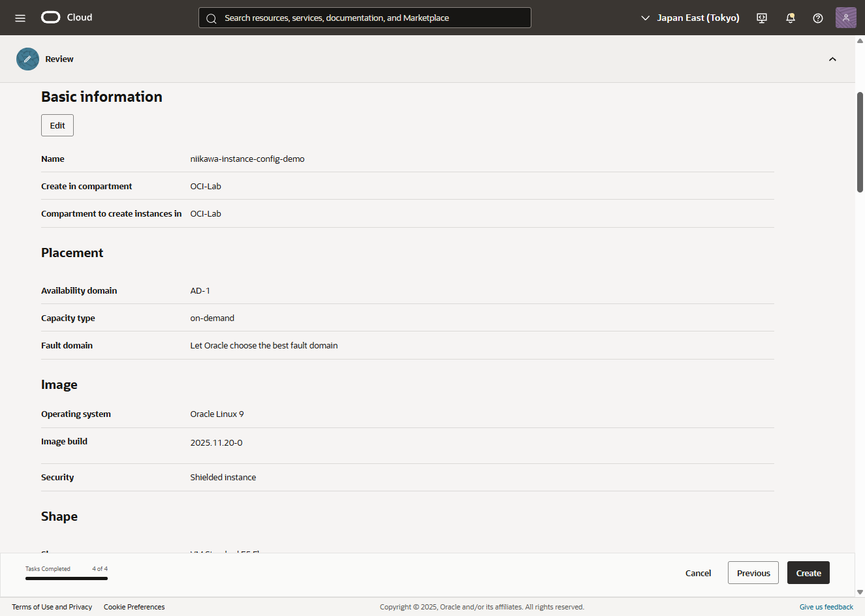Open the Japan East (Tokyo) region selector
Screen dimensions: 865x616
pyautogui.click(x=690, y=18)
